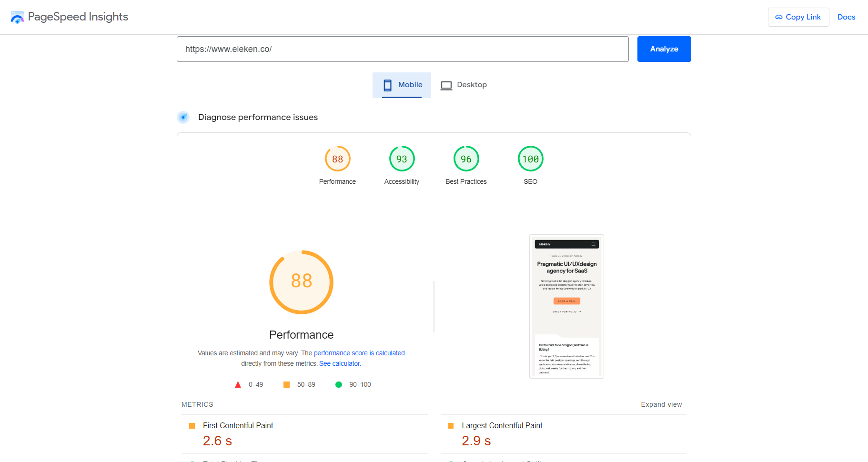Click the PageSpeed Insights logo icon
This screenshot has width=868, height=462.
point(17,18)
